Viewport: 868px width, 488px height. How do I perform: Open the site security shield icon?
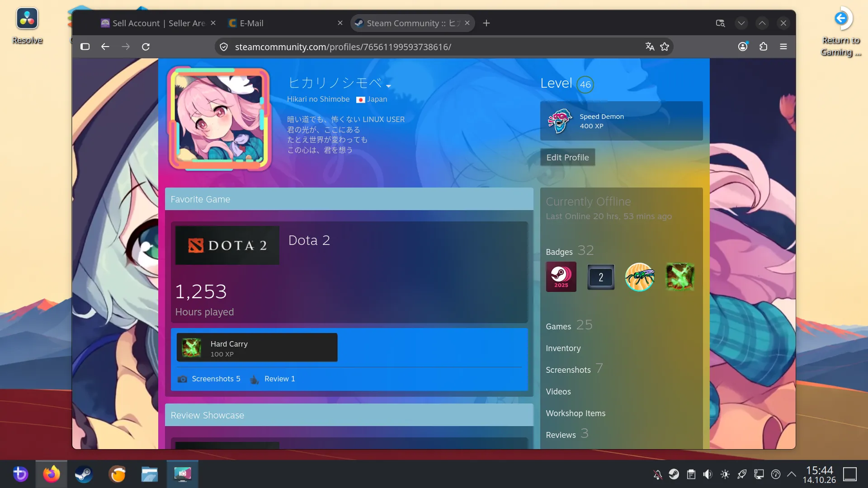[x=224, y=47]
